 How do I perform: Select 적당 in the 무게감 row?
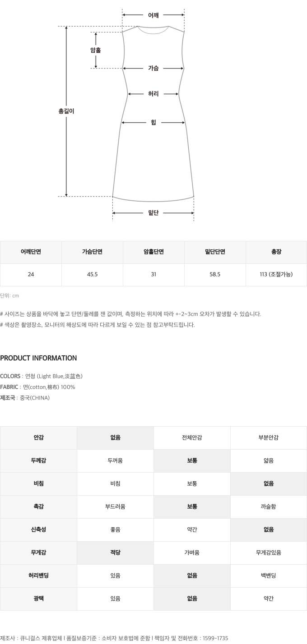115,553
